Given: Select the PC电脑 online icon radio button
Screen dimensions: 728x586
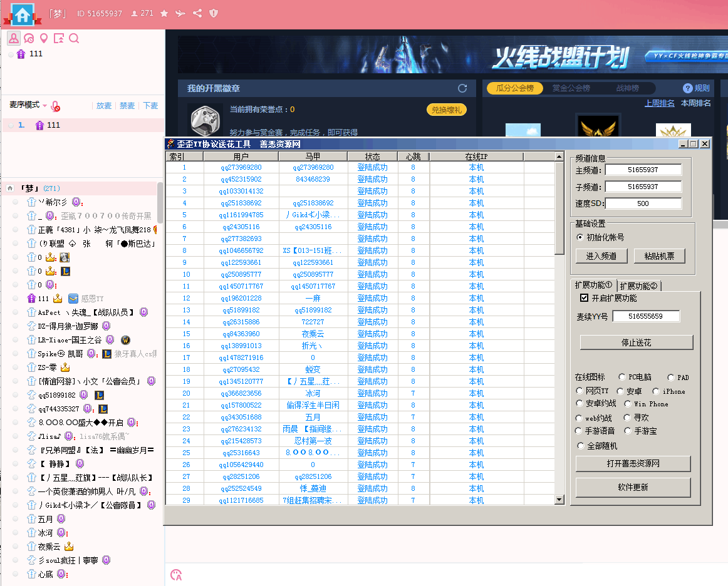Looking at the screenshot, I should coord(622,376).
